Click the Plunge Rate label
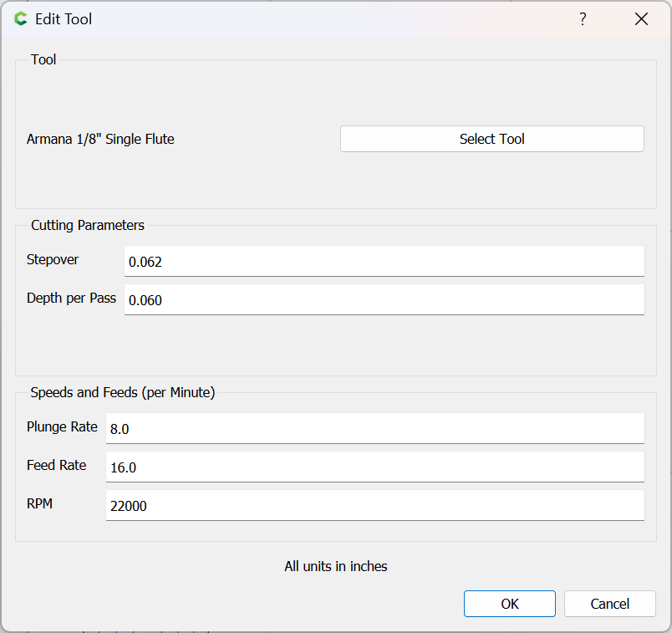 tap(62, 426)
